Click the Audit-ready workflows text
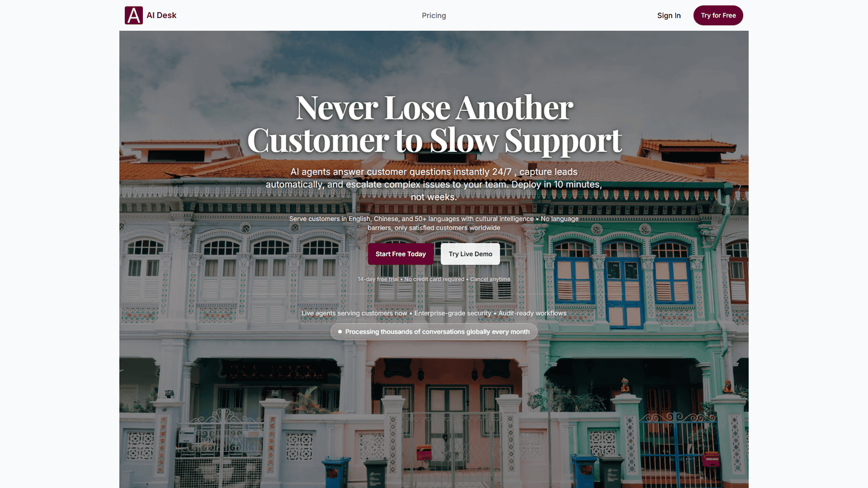Image resolution: width=868 pixels, height=488 pixels. coord(532,313)
